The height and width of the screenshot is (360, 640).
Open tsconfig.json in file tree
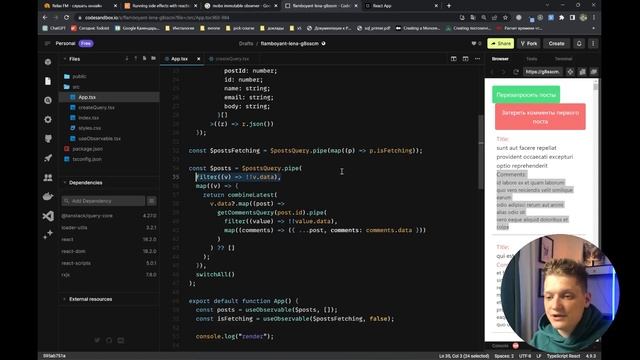[x=87, y=159]
